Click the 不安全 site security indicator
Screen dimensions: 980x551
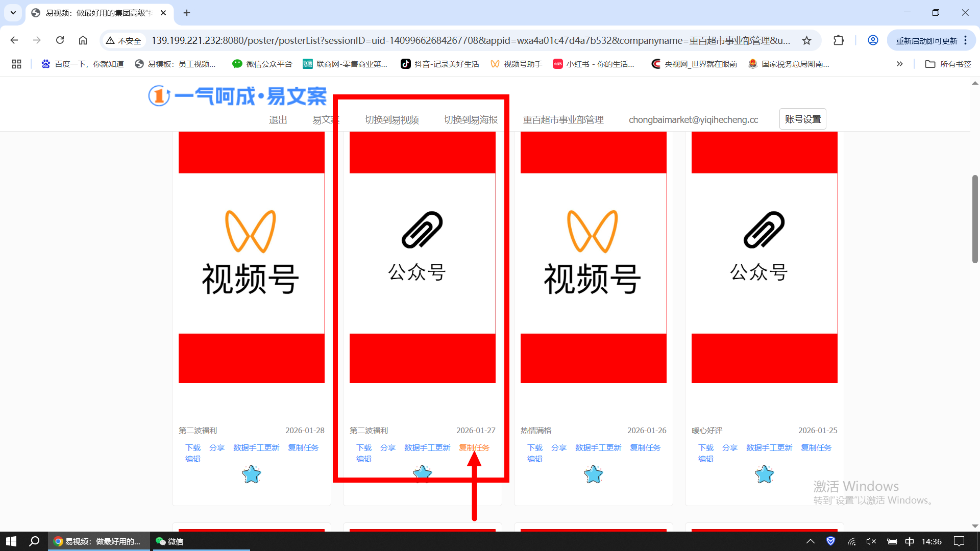(x=124, y=40)
